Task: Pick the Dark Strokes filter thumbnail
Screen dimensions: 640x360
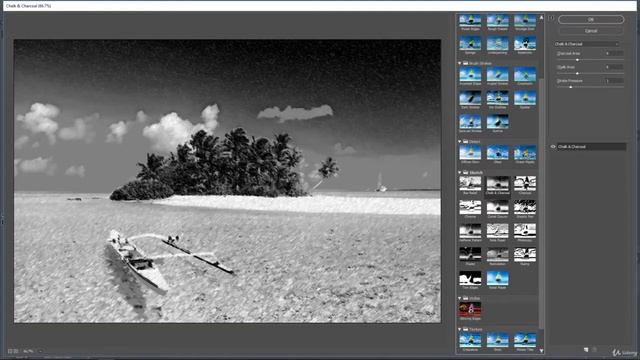Action: (x=470, y=98)
